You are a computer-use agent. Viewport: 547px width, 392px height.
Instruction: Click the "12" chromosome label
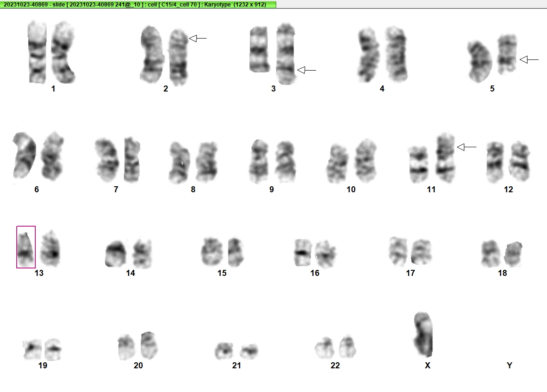[508, 189]
